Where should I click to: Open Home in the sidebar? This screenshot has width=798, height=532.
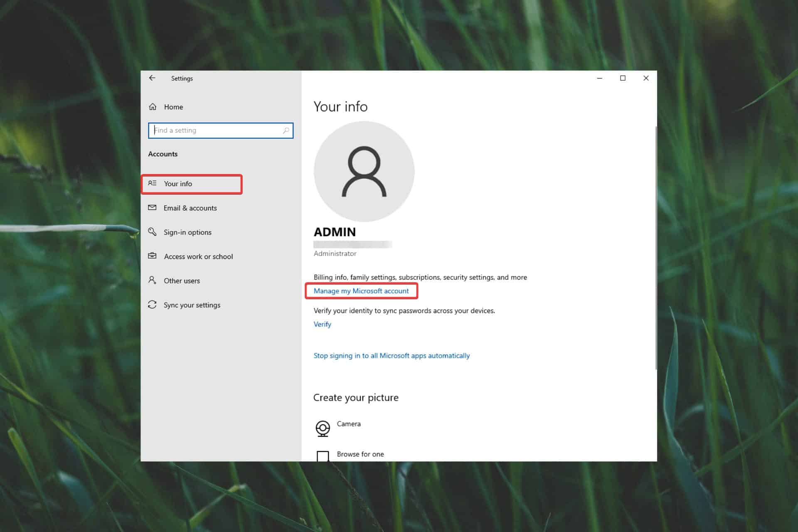[x=173, y=107]
